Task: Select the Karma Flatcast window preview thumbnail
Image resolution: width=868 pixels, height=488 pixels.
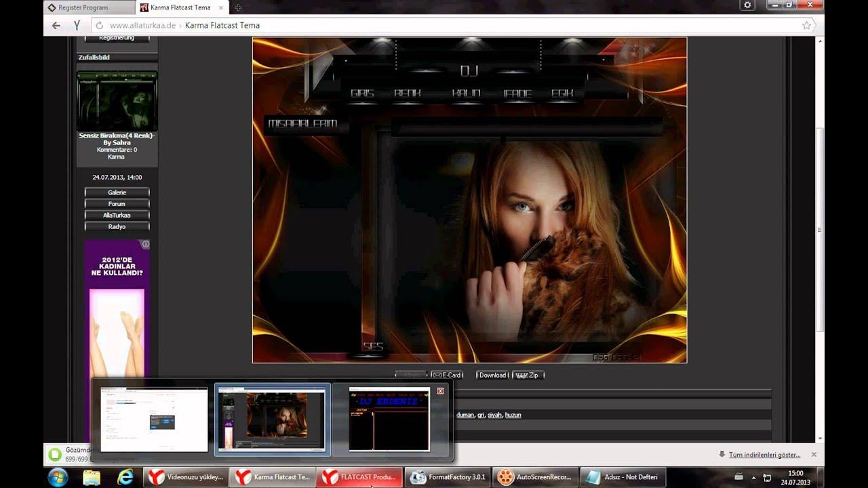Action: (273, 420)
